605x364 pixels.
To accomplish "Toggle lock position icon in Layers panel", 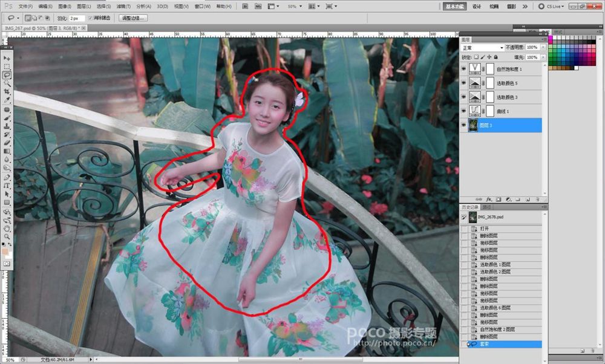I will [489, 57].
